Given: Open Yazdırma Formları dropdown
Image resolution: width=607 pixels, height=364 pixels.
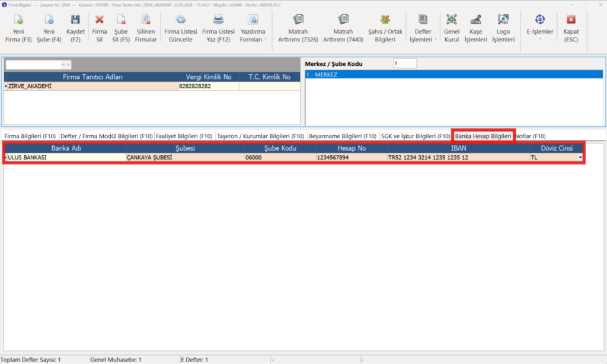Looking at the screenshot, I should [253, 28].
